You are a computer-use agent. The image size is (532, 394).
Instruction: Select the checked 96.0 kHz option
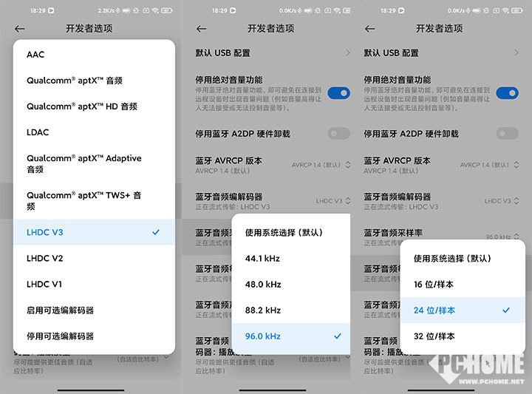coord(291,336)
